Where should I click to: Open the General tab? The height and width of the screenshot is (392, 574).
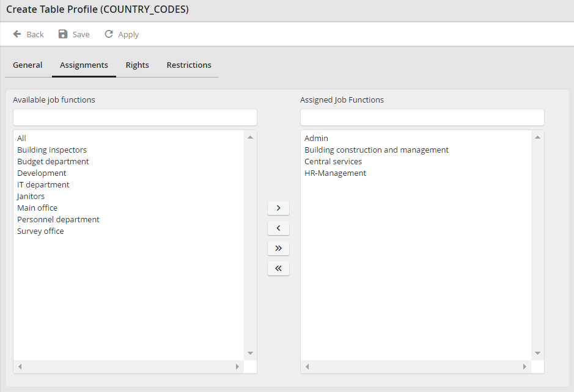click(28, 65)
